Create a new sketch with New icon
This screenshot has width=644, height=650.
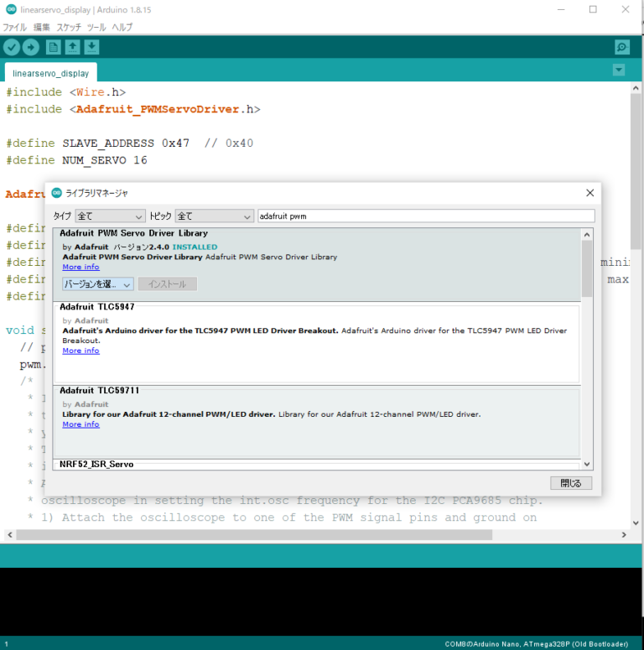coord(54,48)
